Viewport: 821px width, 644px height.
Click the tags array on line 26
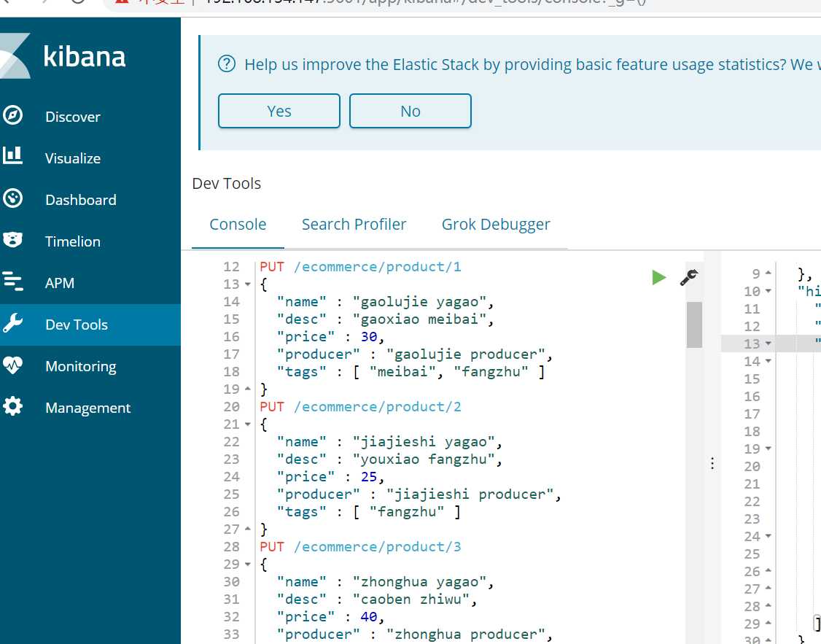(x=406, y=512)
